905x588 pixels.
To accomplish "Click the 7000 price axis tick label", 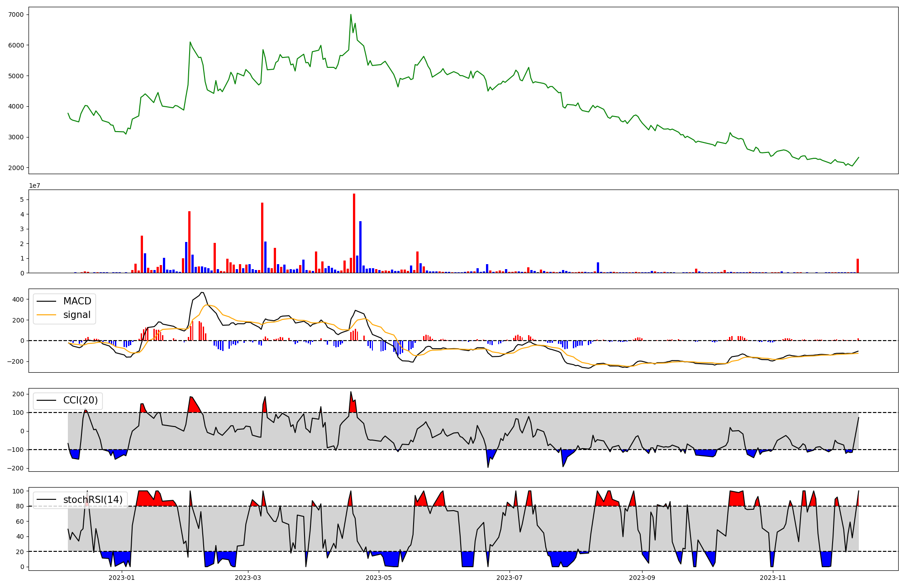I will 16,14.
